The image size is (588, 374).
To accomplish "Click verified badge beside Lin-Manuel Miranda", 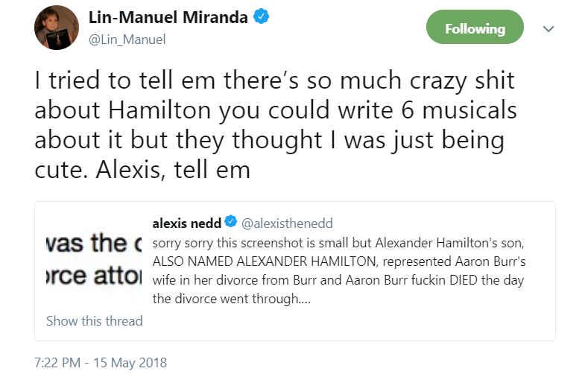I will click(259, 18).
